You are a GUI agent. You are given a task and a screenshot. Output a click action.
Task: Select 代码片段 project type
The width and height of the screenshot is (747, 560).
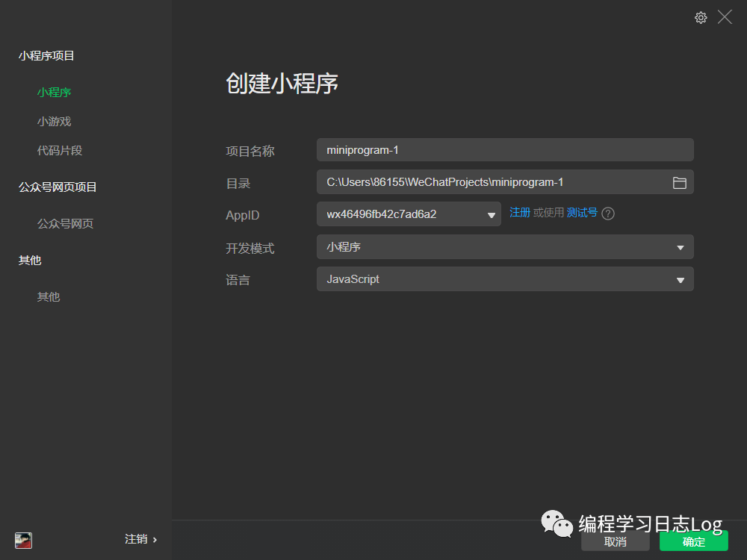click(x=60, y=151)
